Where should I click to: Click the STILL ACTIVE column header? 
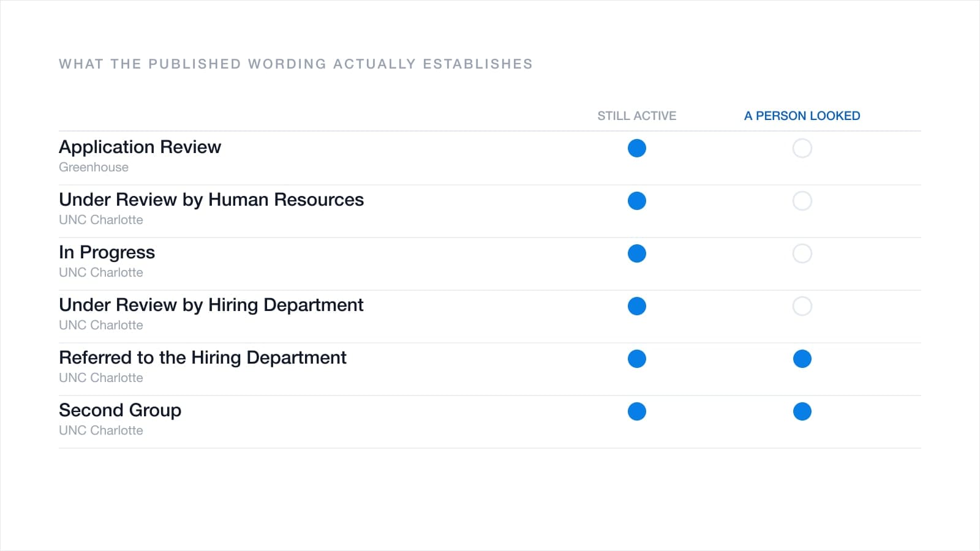[637, 116]
